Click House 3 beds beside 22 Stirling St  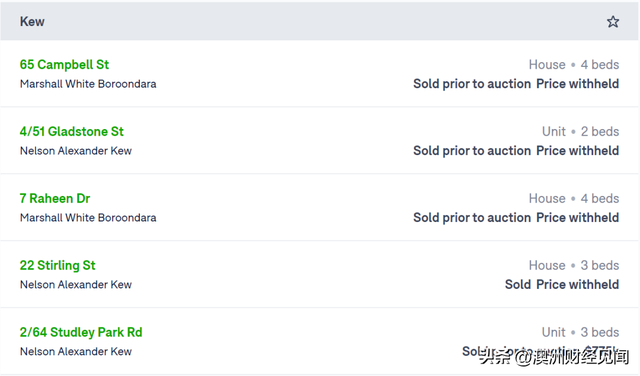point(574,265)
